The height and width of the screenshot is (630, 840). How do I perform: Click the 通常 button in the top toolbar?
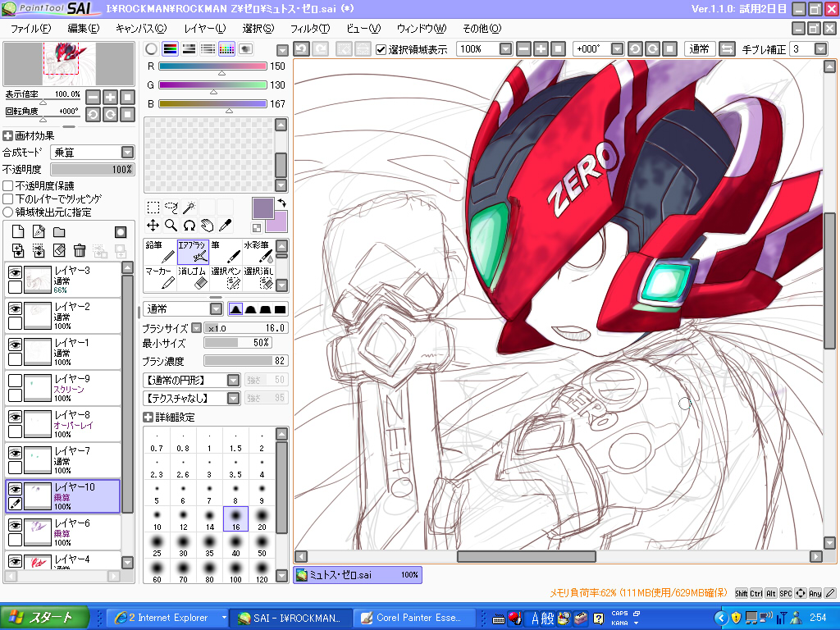pyautogui.click(x=699, y=49)
